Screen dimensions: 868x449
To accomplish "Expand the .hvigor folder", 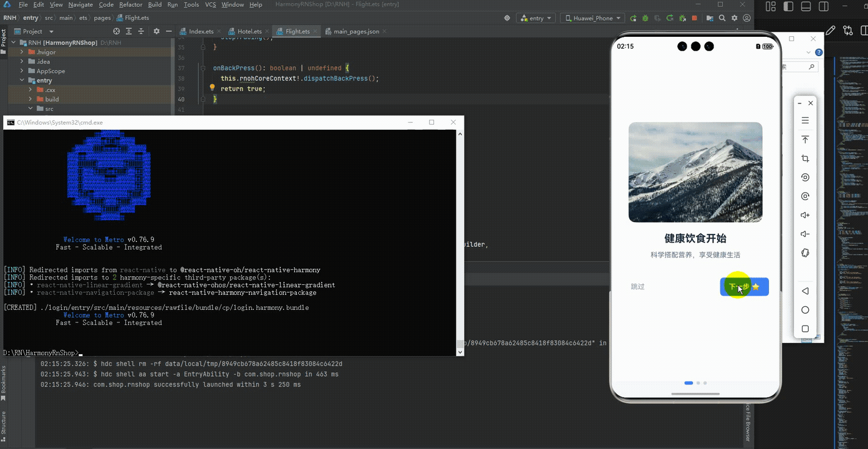I will 22,52.
